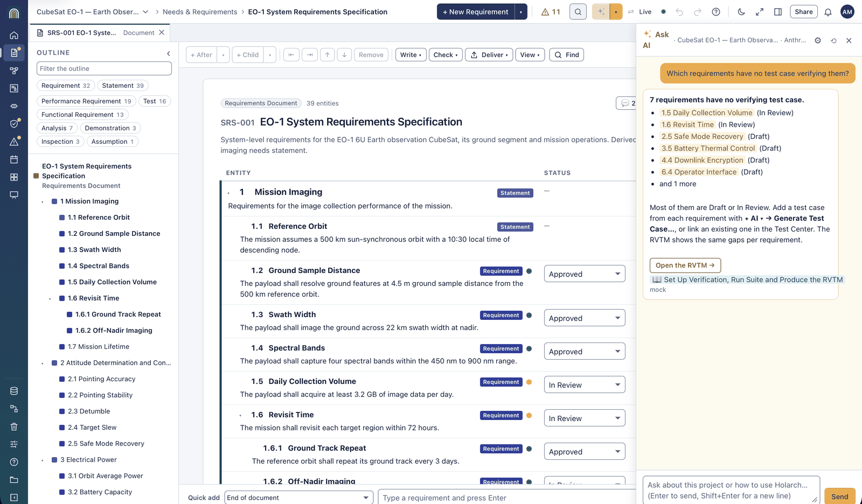Open Ask AI panel settings gear
The height and width of the screenshot is (504, 862).
tap(818, 40)
